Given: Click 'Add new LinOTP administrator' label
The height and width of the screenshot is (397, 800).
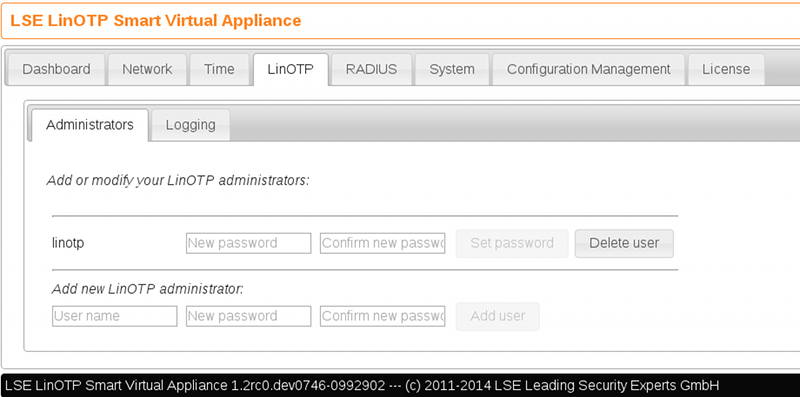Looking at the screenshot, I should click(148, 289).
